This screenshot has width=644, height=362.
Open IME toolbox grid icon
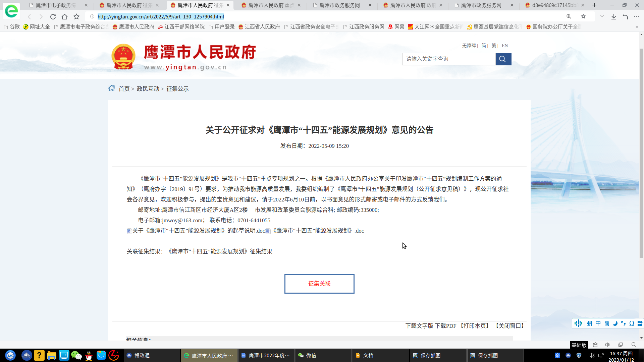click(640, 323)
